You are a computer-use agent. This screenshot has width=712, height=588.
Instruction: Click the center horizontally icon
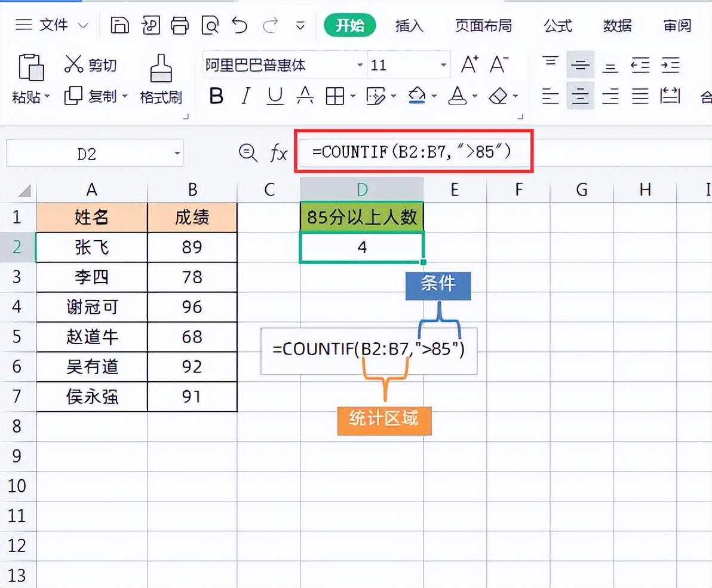tap(581, 96)
